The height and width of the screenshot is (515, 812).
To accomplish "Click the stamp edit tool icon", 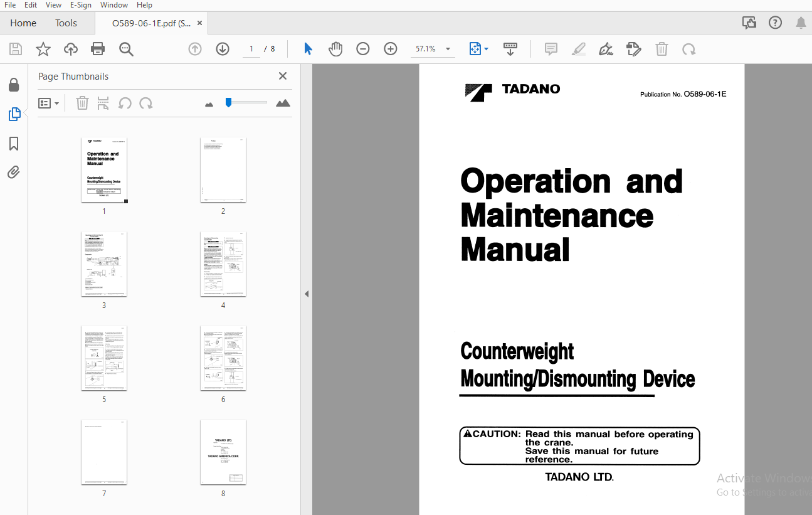I will coord(634,49).
